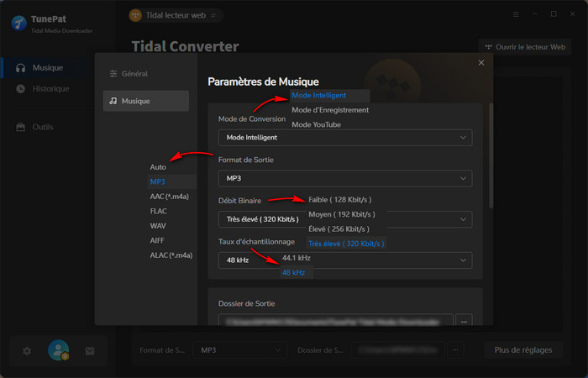Select FLAC format
Viewport: 588px width, 378px height.
click(x=158, y=211)
